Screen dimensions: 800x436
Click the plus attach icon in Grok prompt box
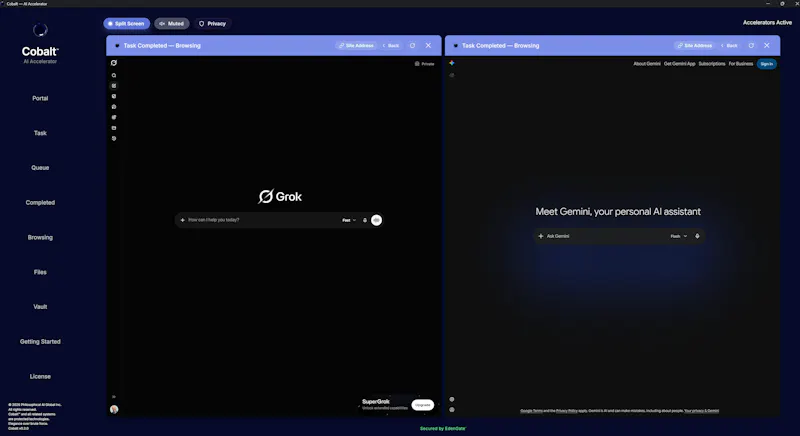[x=182, y=220]
